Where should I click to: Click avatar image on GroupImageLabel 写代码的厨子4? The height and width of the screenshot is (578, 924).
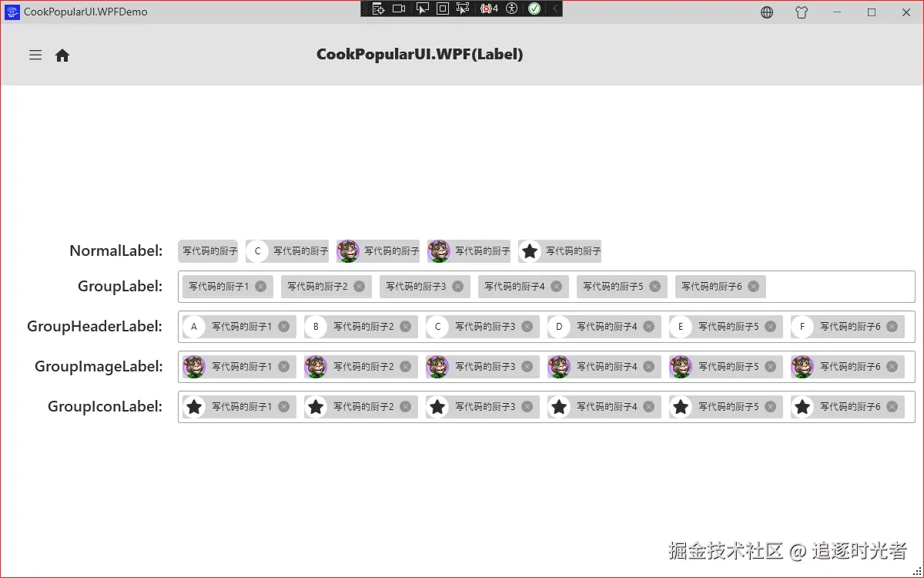559,367
